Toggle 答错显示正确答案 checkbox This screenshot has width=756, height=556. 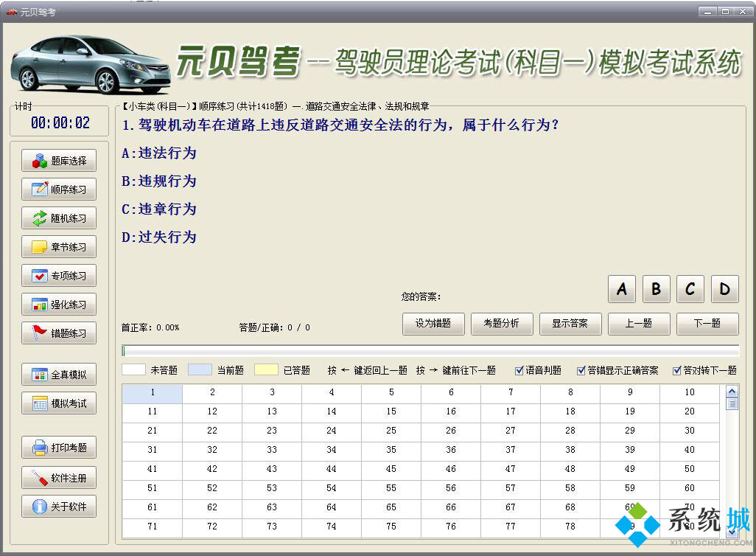point(581,371)
